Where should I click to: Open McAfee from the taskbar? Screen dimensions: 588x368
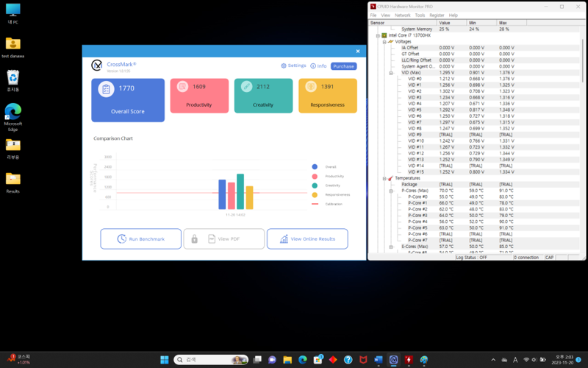tap(363, 360)
